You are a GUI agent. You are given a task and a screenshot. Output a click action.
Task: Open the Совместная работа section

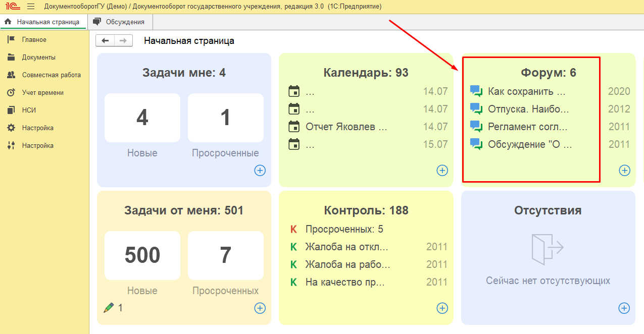tap(51, 75)
